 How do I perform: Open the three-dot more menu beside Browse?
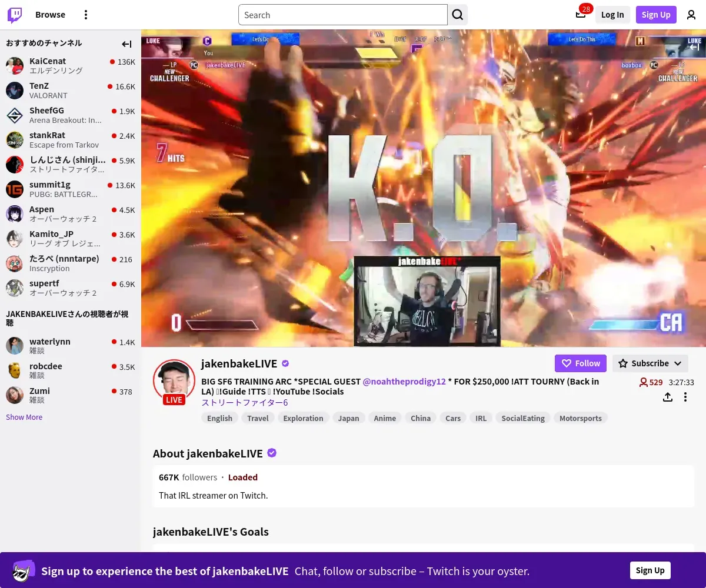click(86, 15)
